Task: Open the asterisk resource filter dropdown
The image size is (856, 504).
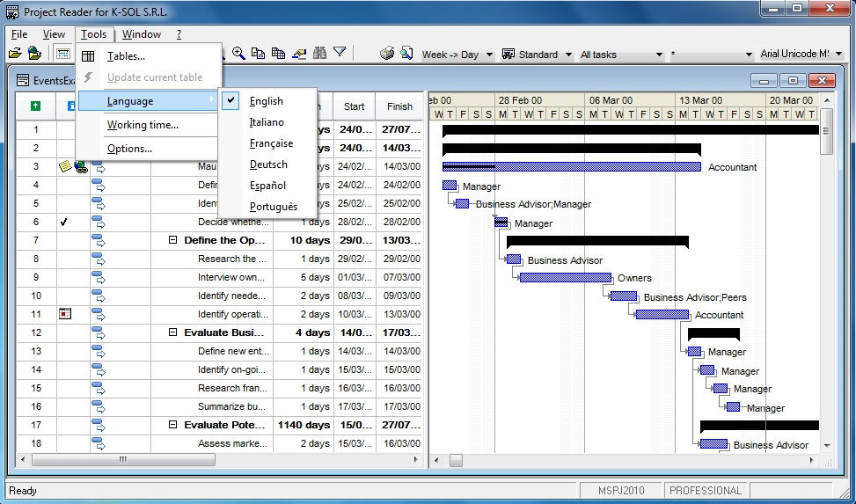Action: [749, 55]
